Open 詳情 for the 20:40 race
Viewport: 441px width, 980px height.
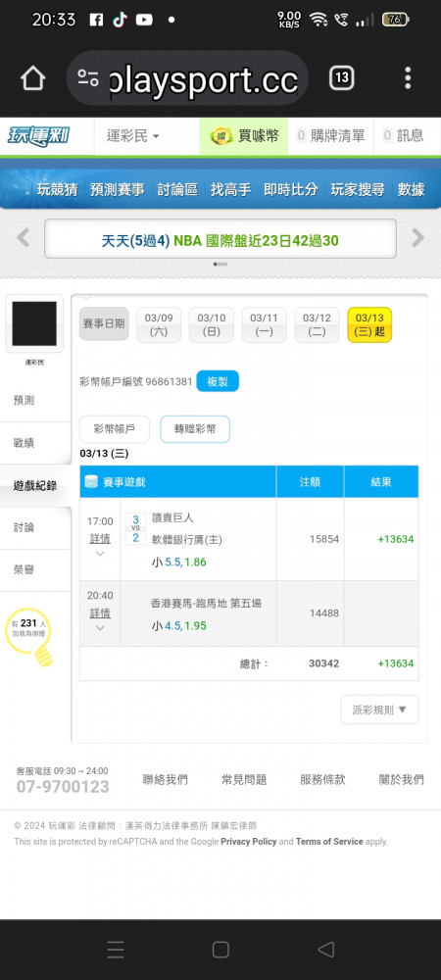pyautogui.click(x=100, y=612)
